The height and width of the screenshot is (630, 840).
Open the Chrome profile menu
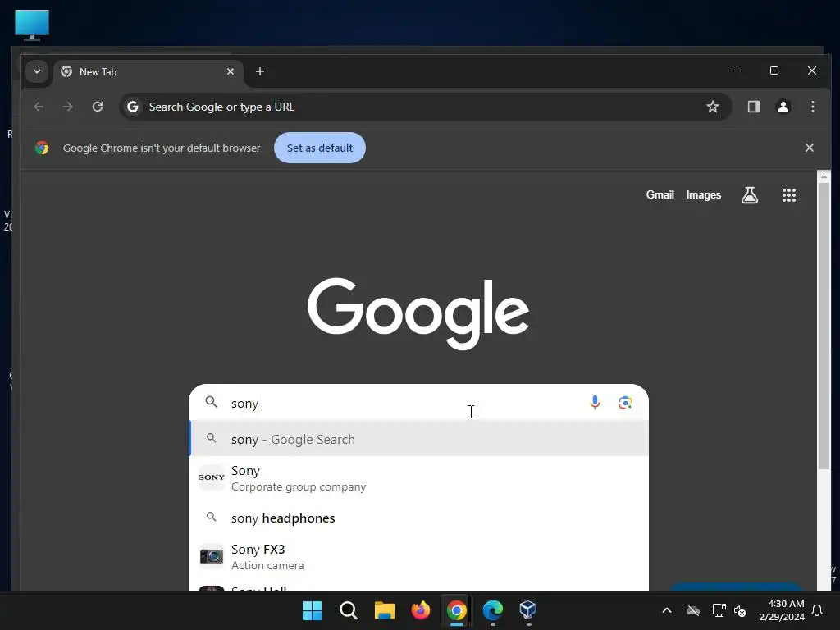click(x=783, y=107)
